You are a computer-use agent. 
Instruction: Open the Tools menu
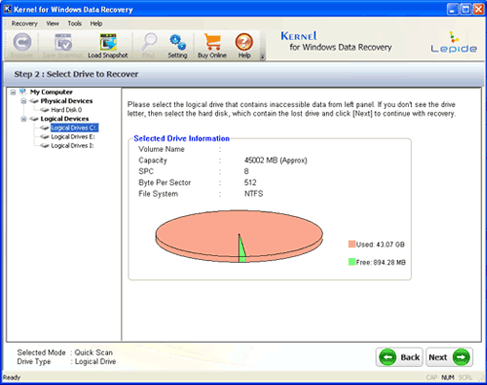click(75, 24)
